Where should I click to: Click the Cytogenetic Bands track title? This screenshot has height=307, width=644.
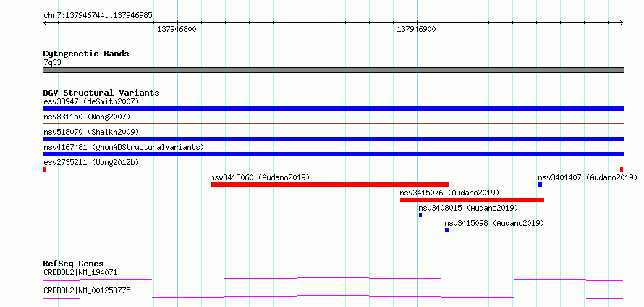86,54
